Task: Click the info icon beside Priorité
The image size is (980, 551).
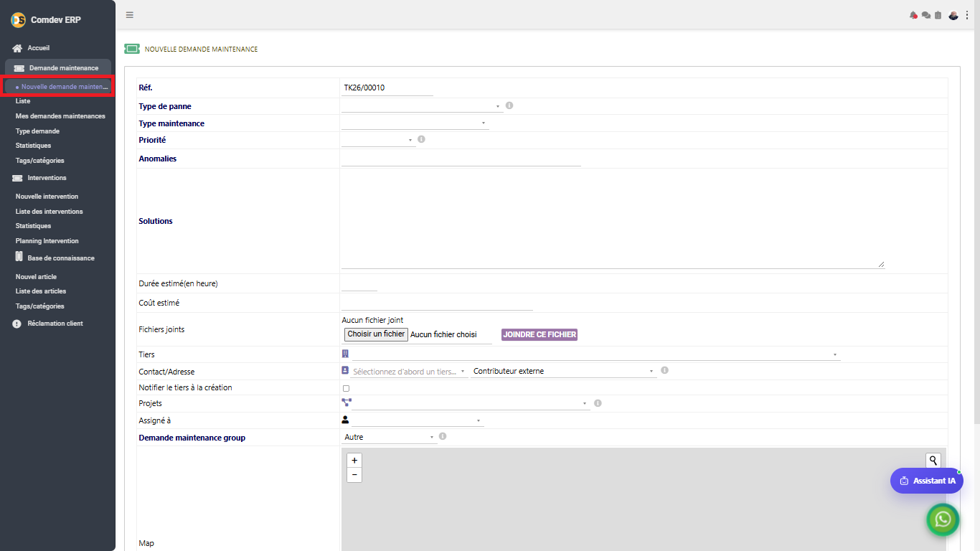Action: (421, 139)
